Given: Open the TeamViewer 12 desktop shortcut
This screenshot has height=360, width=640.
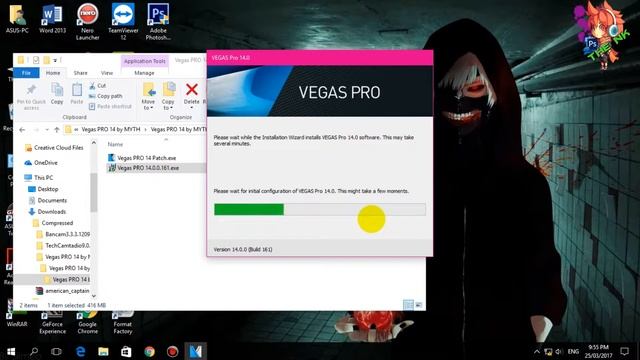Looking at the screenshot, I should coord(123,21).
